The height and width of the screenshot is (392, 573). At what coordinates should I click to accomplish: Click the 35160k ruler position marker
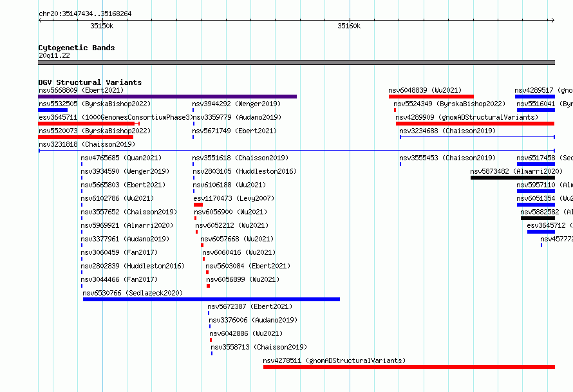(349, 26)
